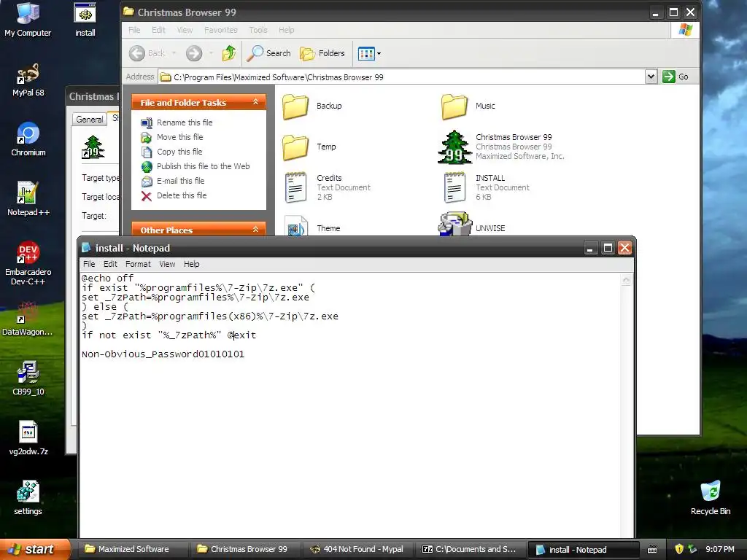Click Notepad vertical scrollbar up arrow

tap(627, 280)
